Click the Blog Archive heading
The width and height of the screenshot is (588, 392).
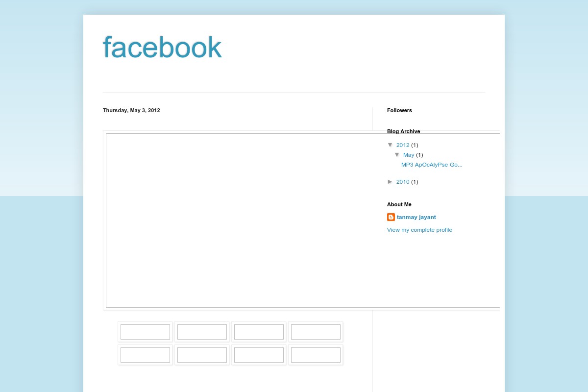(403, 131)
